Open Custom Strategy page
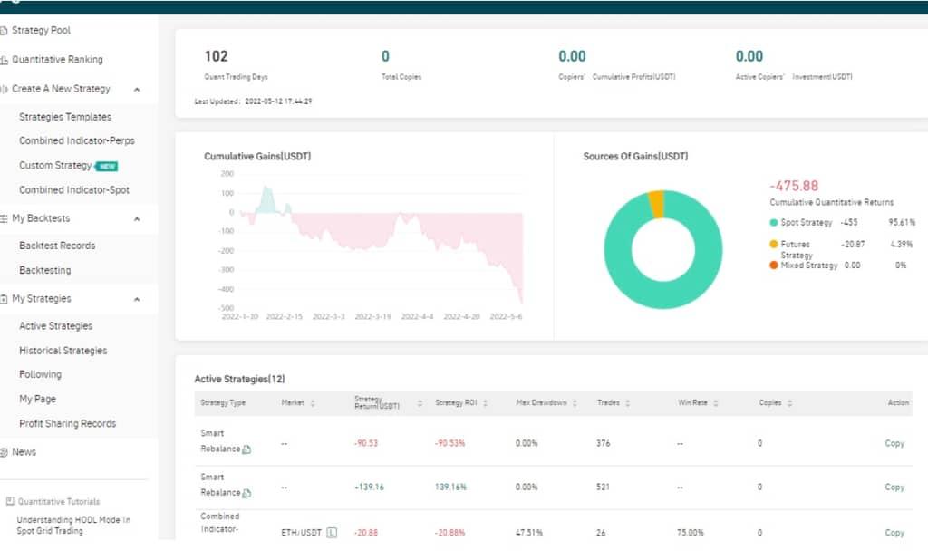 click(x=55, y=165)
